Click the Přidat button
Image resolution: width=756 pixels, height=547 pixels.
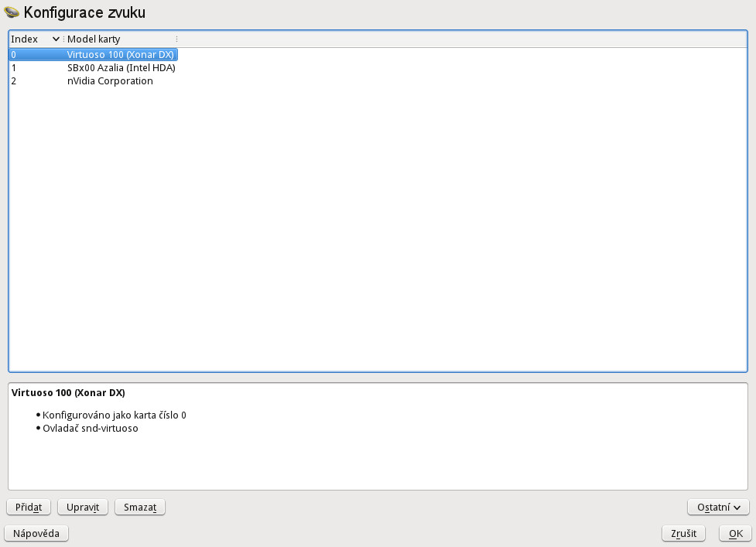pos(29,507)
